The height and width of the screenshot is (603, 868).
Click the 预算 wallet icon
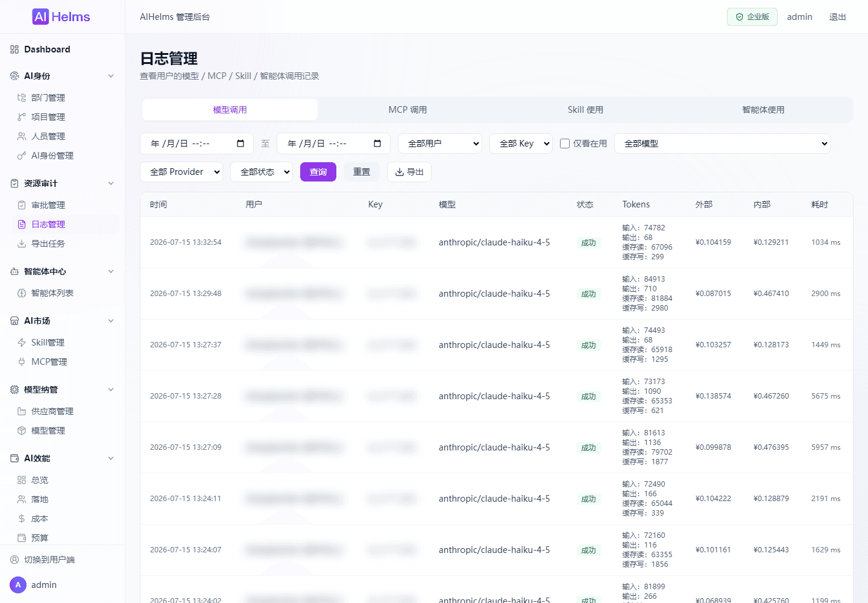[22, 538]
